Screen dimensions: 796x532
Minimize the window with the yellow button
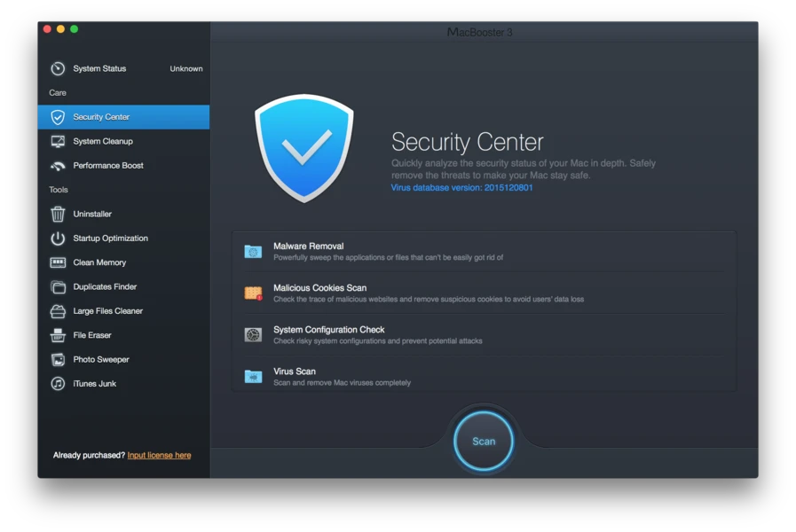pos(61,29)
